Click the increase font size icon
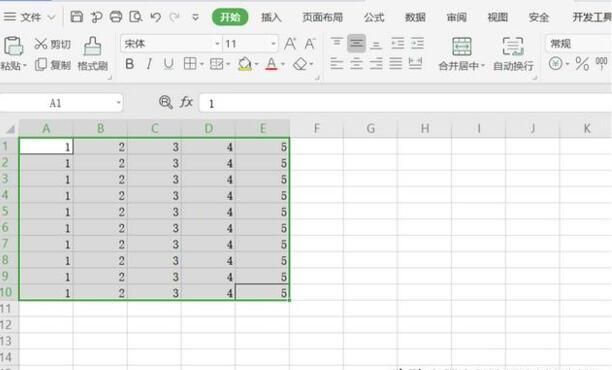612x370 pixels. click(x=290, y=44)
